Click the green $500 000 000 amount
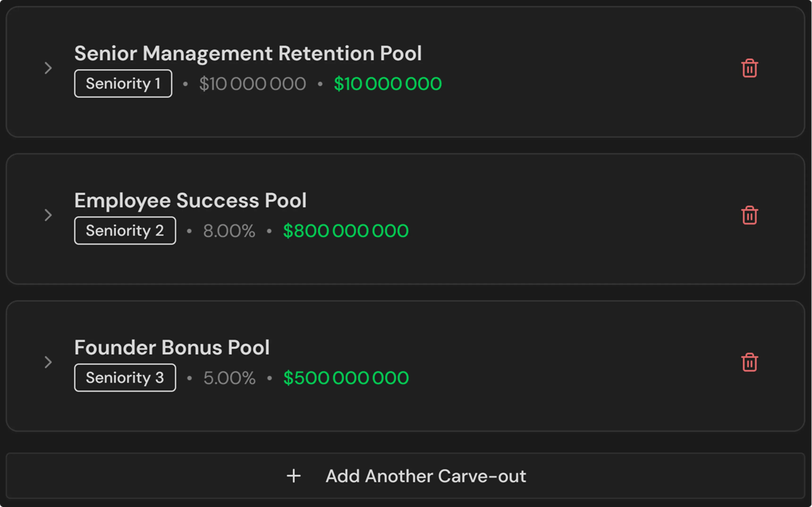This screenshot has height=507, width=812. click(x=346, y=378)
